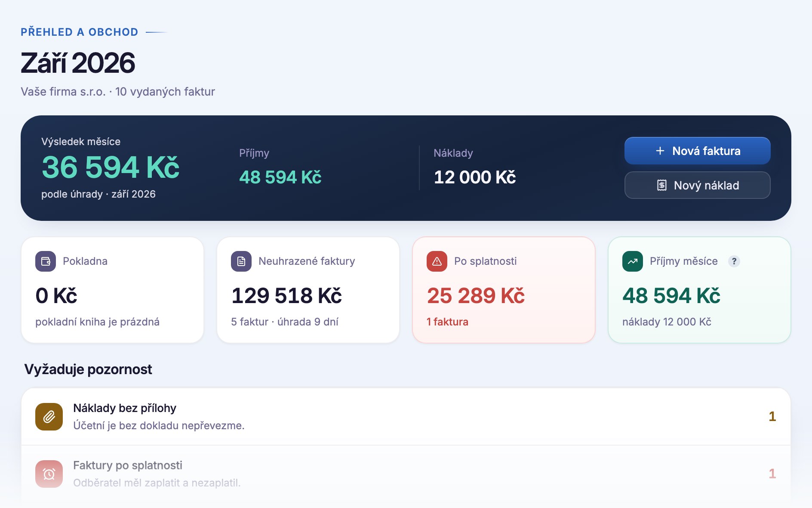Click the receipt icon in Nový náklad
This screenshot has height=508, width=812.
click(x=662, y=185)
